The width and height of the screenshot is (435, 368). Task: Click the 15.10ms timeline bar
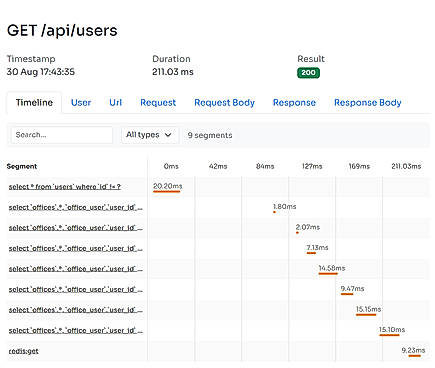pos(389,335)
